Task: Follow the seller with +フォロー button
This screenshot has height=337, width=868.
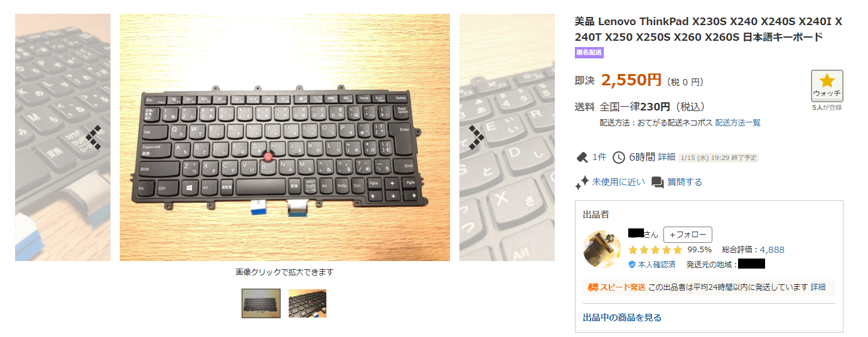Action: [688, 235]
